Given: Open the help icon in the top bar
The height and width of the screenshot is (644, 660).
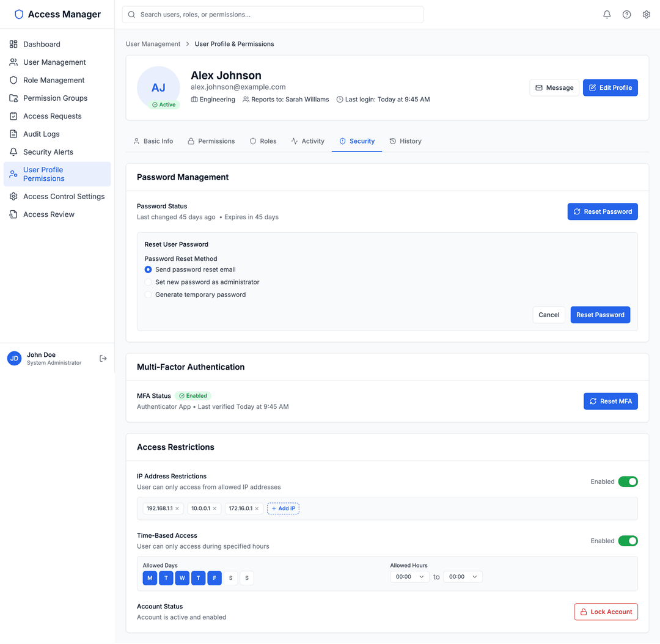Looking at the screenshot, I should (x=626, y=14).
